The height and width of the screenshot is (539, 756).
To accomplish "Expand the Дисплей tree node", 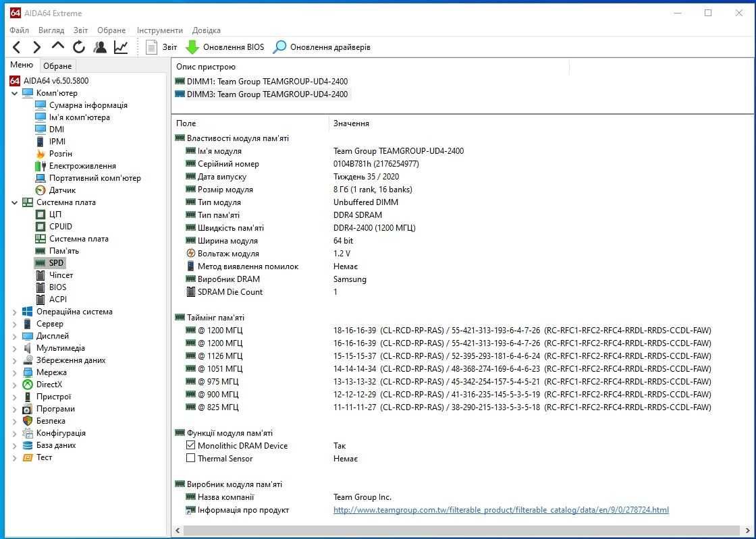I will pyautogui.click(x=14, y=336).
